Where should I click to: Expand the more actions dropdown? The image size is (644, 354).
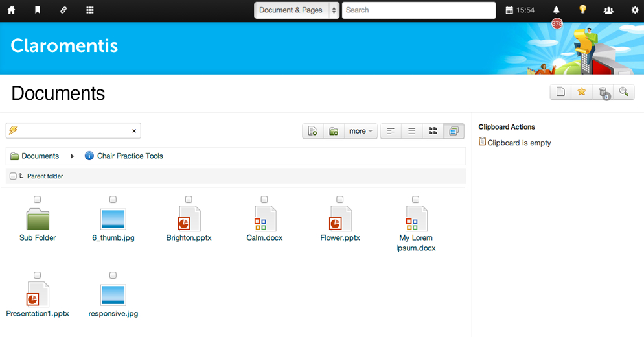pos(361,131)
